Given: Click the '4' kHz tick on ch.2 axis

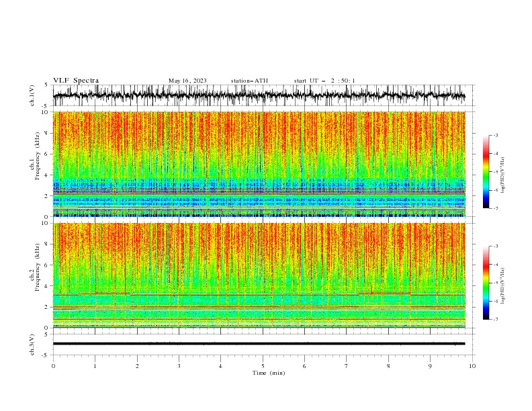Looking at the screenshot, I should click(46, 286).
